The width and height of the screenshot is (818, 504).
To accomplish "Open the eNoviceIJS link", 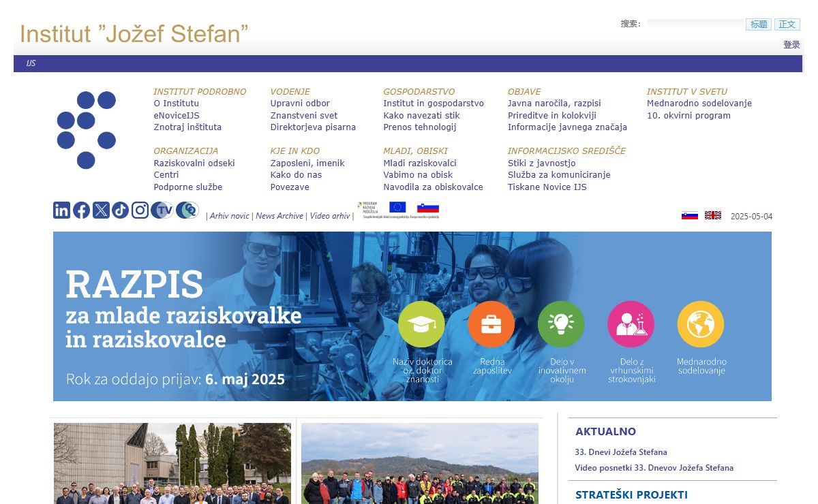I will click(x=177, y=115).
